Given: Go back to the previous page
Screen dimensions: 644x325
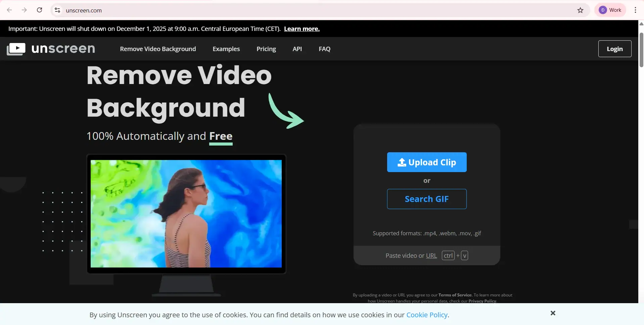Looking at the screenshot, I should (9, 10).
